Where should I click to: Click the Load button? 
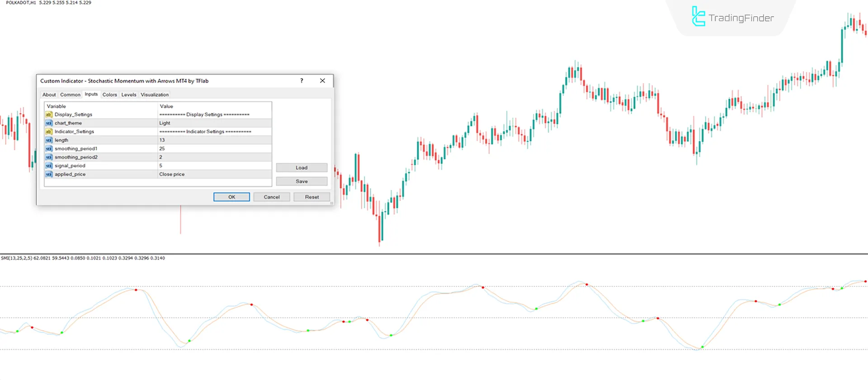(x=302, y=168)
